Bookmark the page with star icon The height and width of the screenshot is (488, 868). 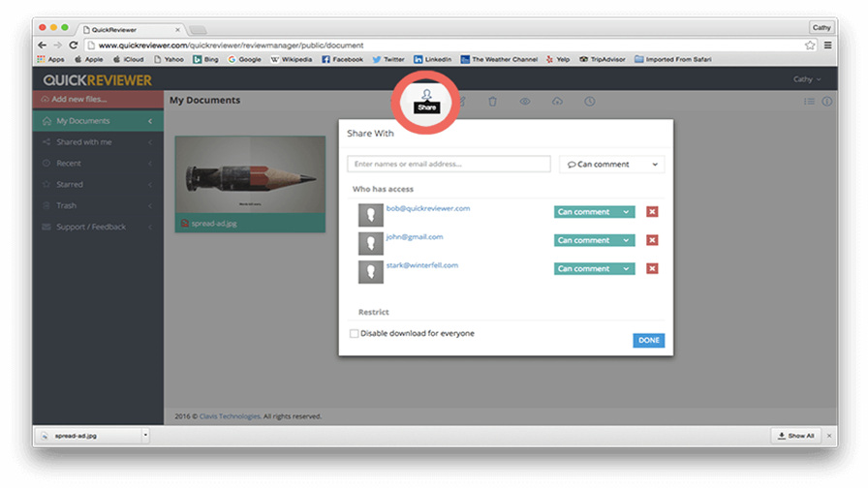tap(810, 46)
